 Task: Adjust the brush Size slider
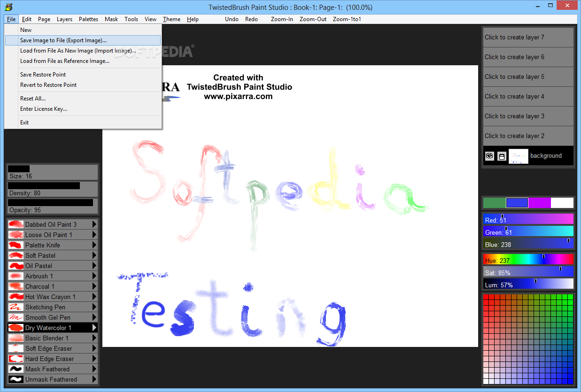[x=52, y=172]
